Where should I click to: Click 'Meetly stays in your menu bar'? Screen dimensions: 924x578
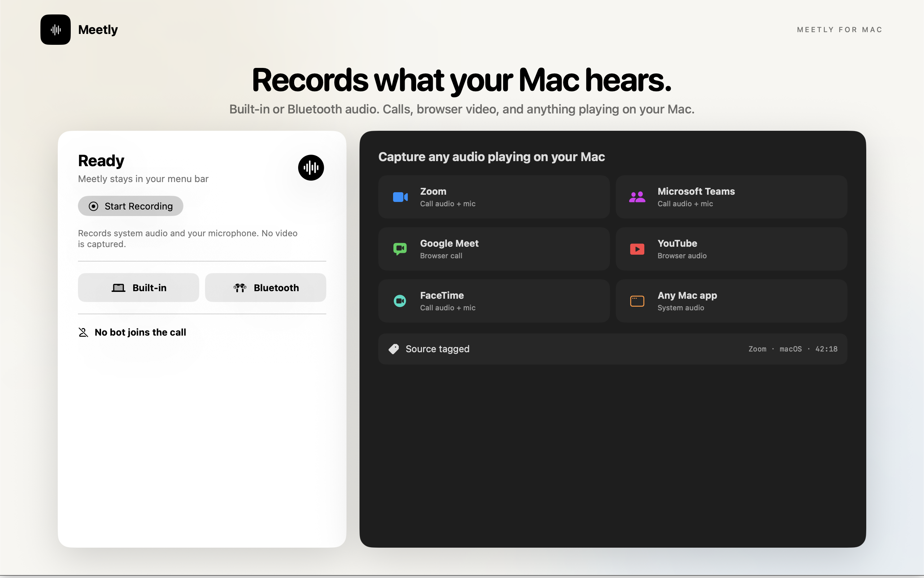(143, 179)
